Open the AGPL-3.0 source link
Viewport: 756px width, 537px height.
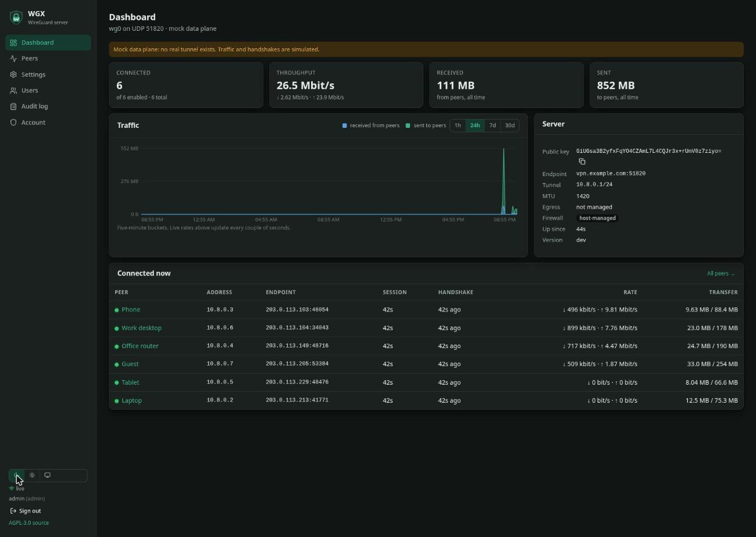28,522
